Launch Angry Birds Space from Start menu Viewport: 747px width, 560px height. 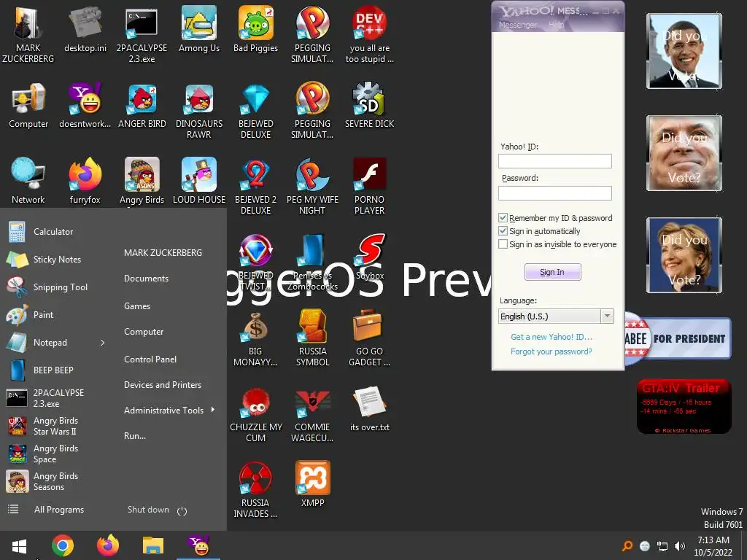(54, 454)
